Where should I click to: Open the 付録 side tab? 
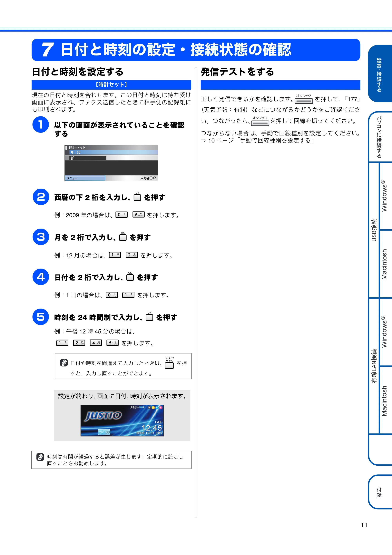click(x=379, y=492)
